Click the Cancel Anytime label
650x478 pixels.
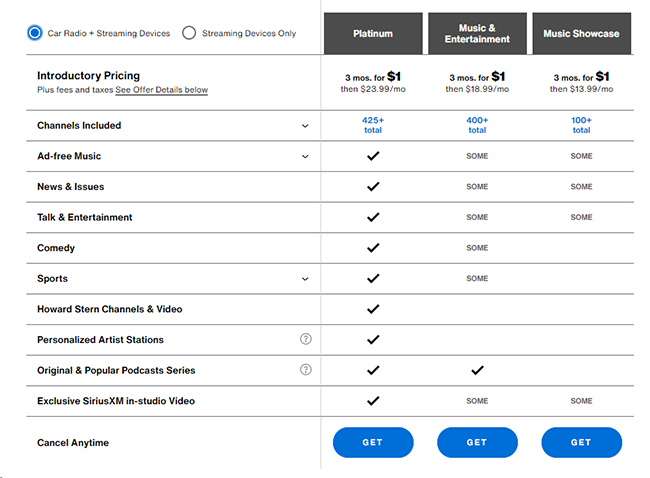coord(73,443)
